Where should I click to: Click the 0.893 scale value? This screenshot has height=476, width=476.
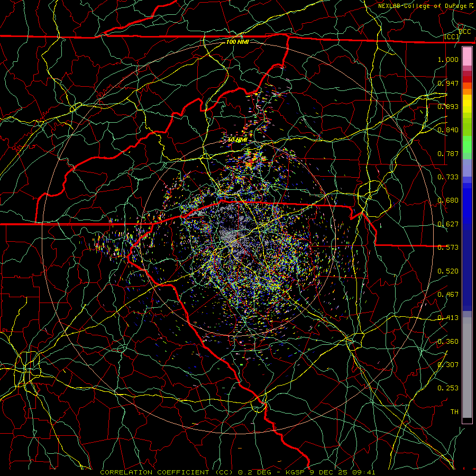point(448,106)
